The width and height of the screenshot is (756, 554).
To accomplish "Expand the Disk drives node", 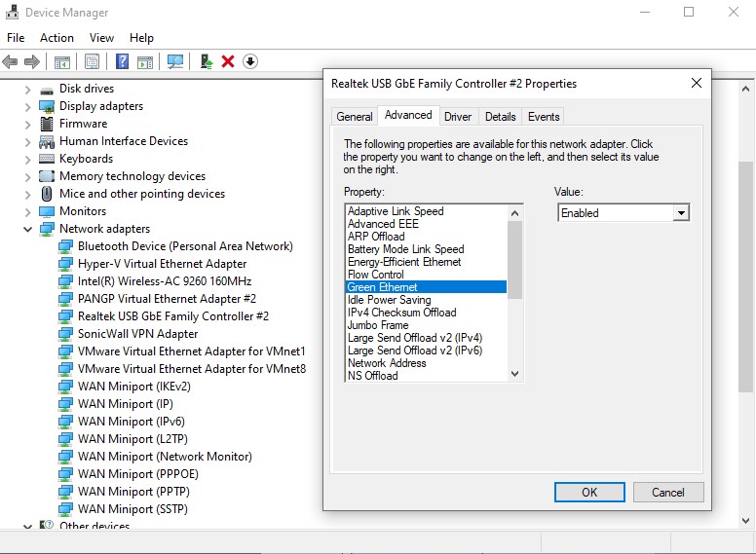I will pos(28,90).
